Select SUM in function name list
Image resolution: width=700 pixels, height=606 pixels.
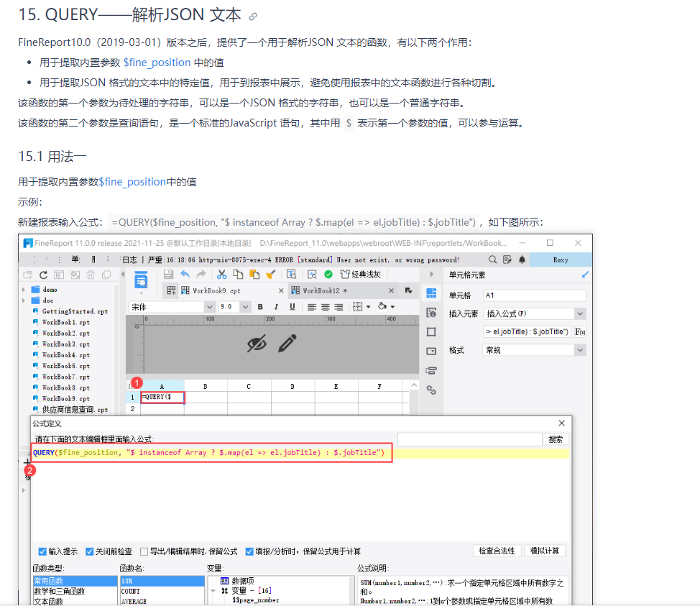coord(162,581)
